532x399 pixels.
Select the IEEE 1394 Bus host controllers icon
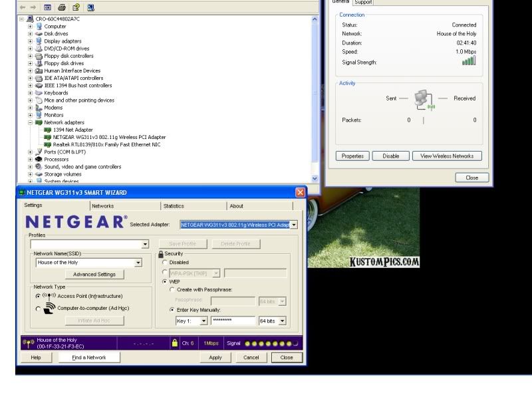[39, 86]
